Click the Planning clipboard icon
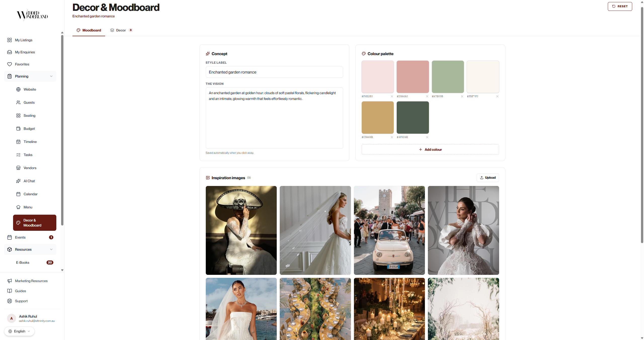644x340 pixels. pyautogui.click(x=10, y=76)
